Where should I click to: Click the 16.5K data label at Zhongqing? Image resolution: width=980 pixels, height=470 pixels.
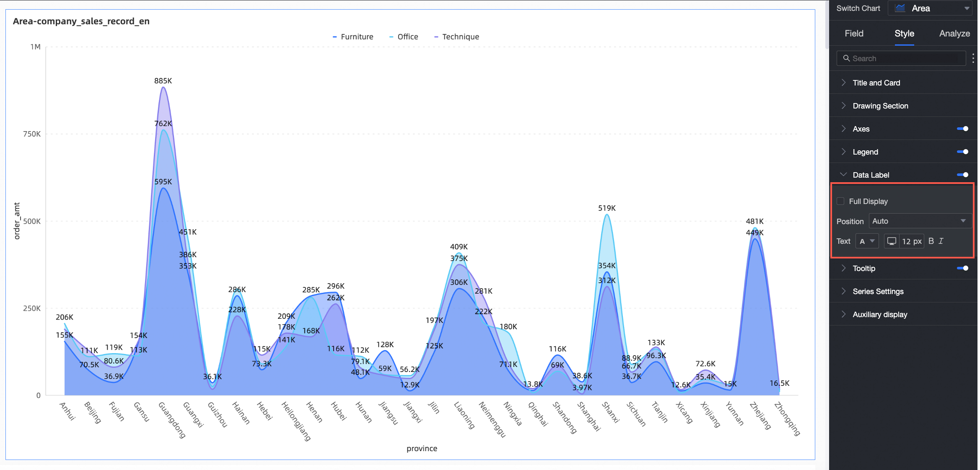click(779, 383)
